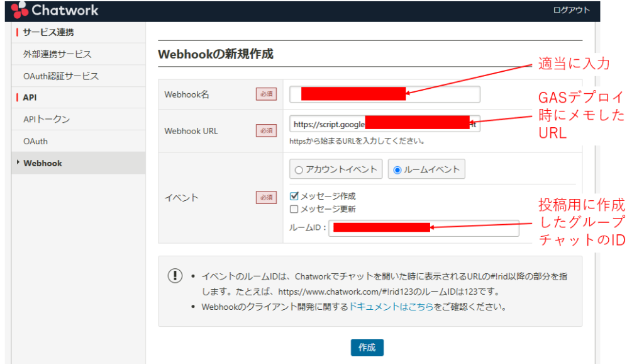Click the ログアウト link
The width and height of the screenshot is (644, 364).
coord(571,10)
